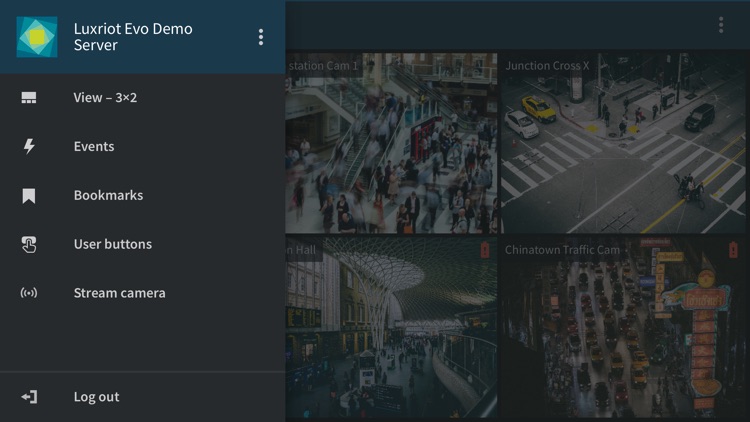Screen dimensions: 750x422
Task: Click the Events lightning bolt icon
Action: (x=29, y=146)
